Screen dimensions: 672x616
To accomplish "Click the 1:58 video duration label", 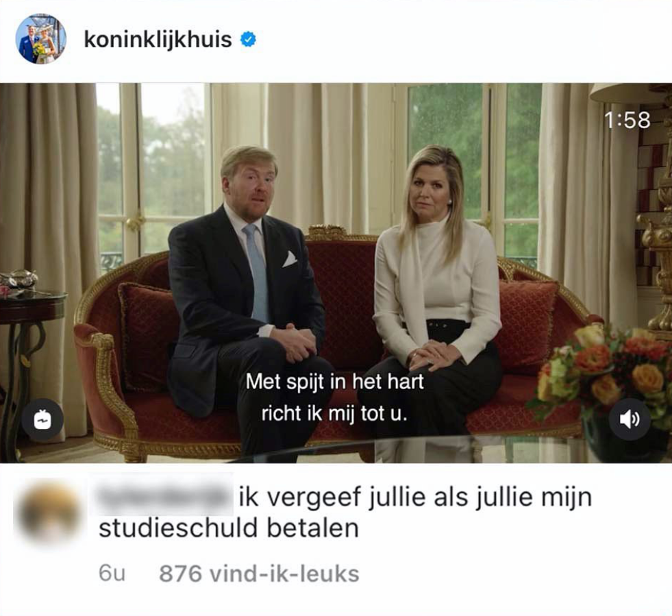I will click(627, 120).
